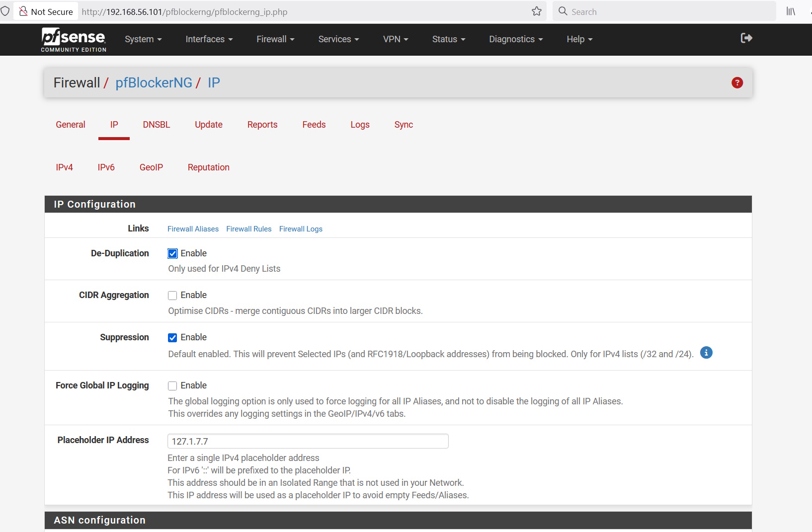Expand the VPN menu
This screenshot has height=532, width=812.
[396, 39]
